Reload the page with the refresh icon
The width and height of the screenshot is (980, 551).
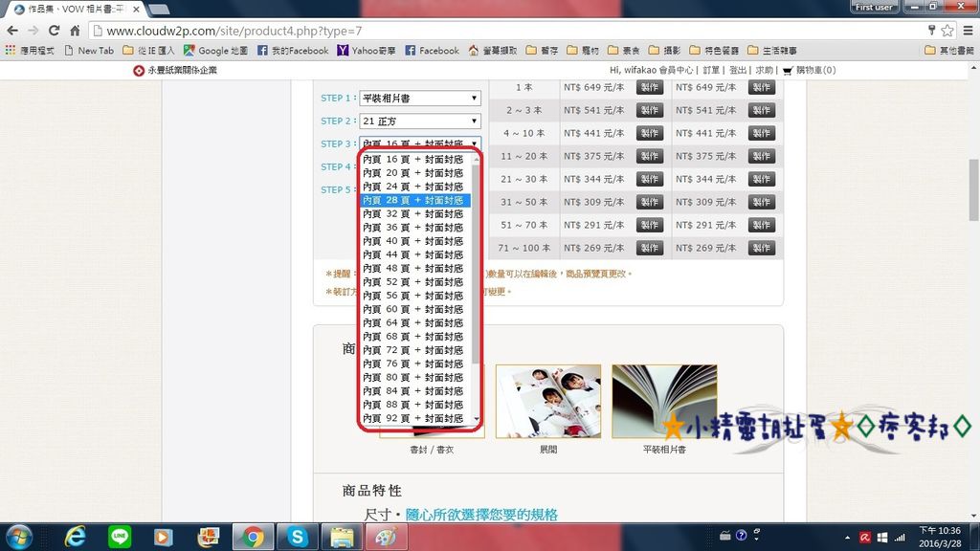54,31
